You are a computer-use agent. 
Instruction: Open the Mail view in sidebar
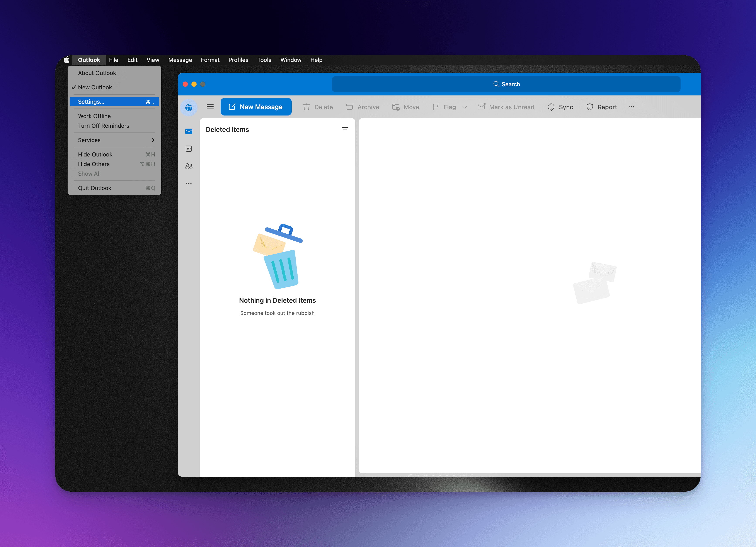189,131
